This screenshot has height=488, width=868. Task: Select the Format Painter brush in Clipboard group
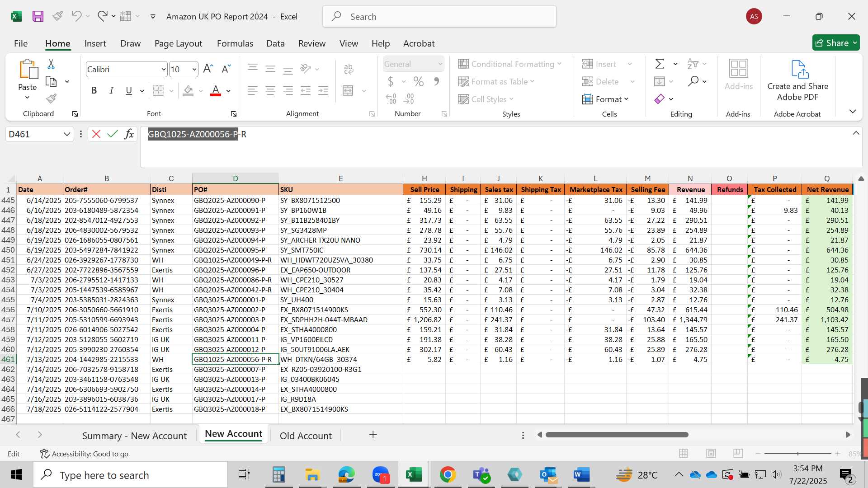pos(51,99)
